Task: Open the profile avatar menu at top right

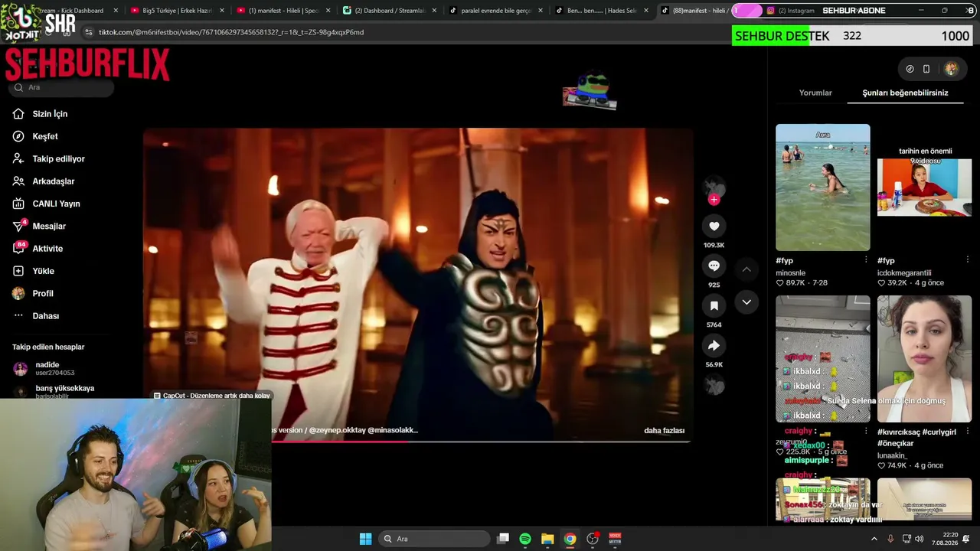Action: 951,69
